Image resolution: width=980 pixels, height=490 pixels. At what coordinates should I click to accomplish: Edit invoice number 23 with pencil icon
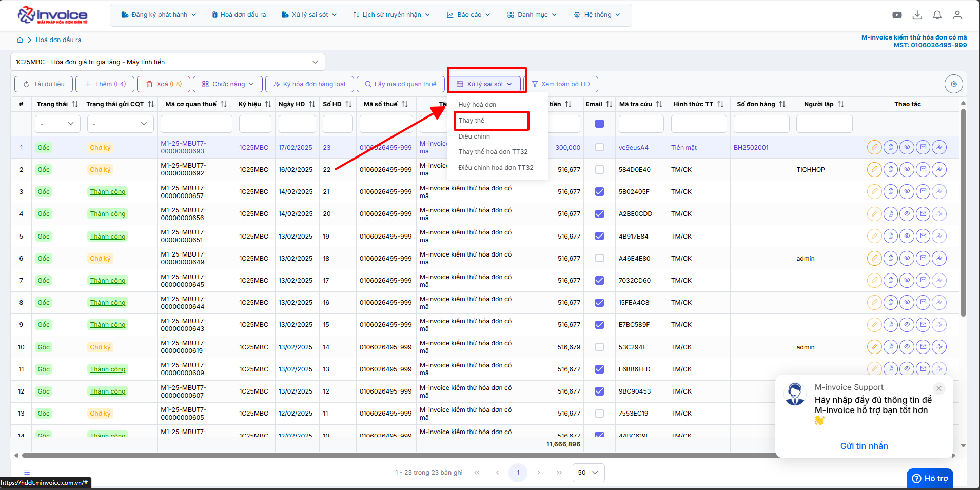click(x=874, y=147)
